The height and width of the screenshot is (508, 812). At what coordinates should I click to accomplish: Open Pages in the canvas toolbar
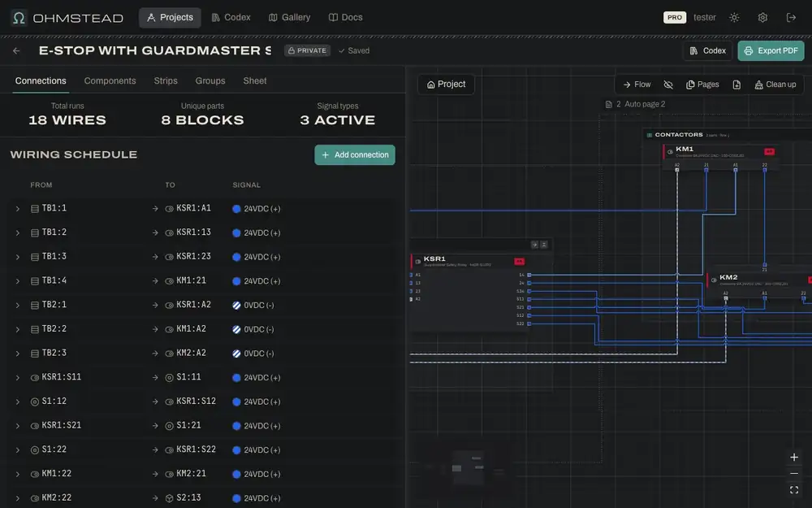[702, 85]
